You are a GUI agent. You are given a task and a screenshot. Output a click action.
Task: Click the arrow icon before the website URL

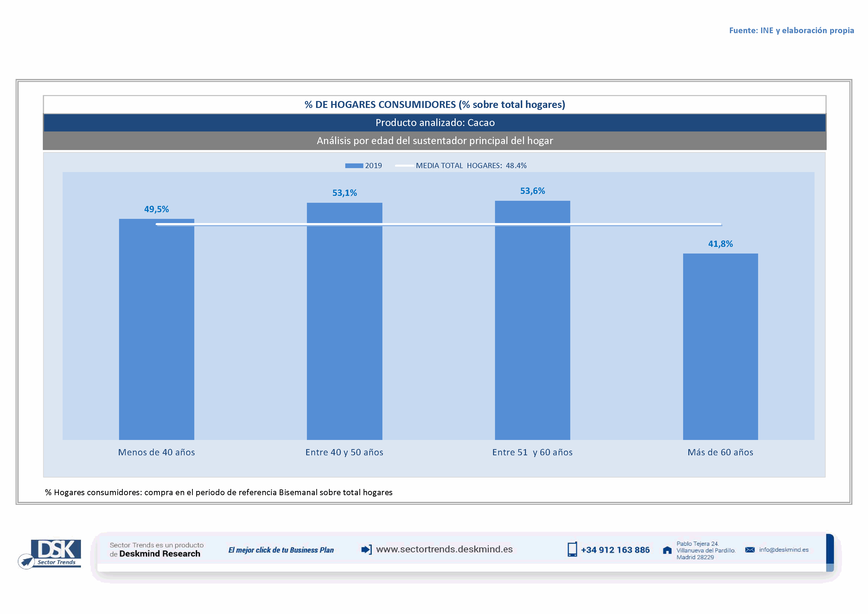click(x=366, y=549)
